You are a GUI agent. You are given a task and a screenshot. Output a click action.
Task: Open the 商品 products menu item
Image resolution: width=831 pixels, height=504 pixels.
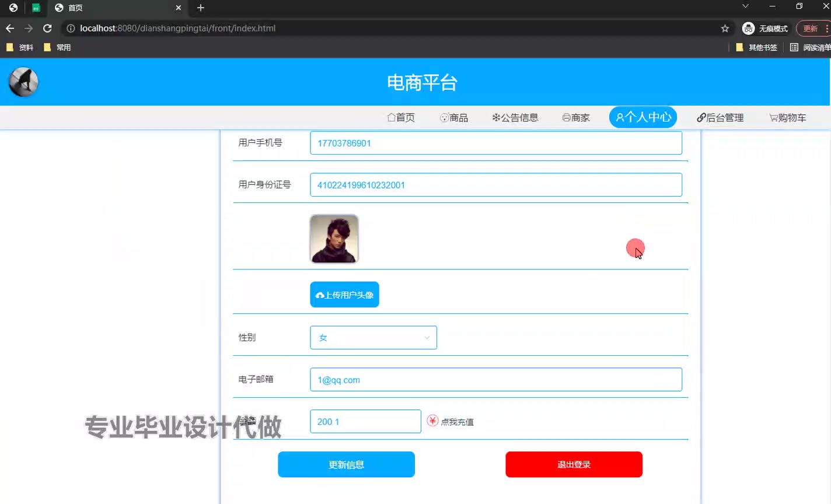454,118
